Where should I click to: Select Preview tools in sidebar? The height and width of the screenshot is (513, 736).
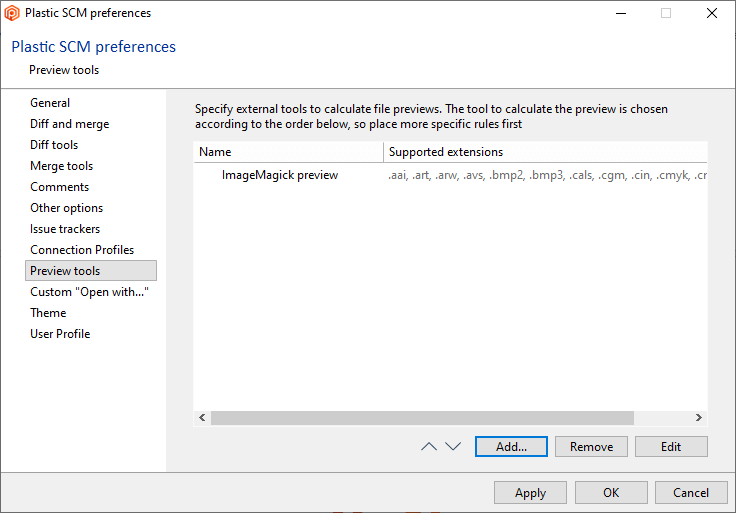tap(91, 271)
